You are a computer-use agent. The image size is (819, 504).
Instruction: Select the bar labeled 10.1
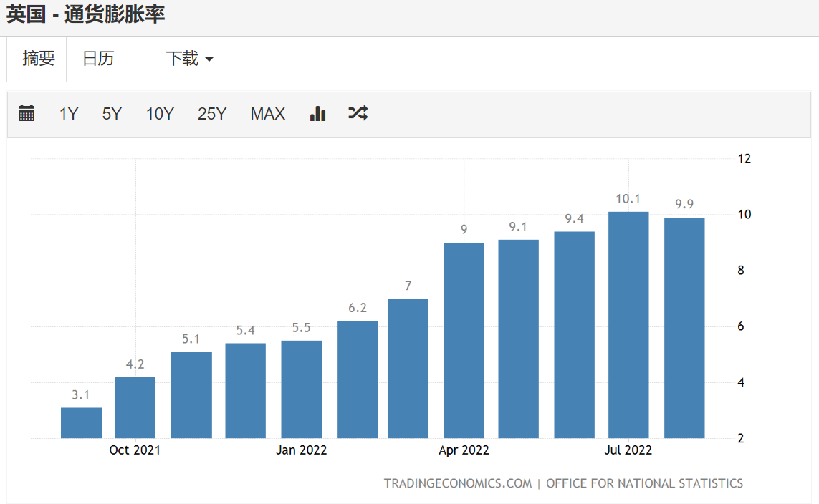pyautogui.click(x=628, y=322)
